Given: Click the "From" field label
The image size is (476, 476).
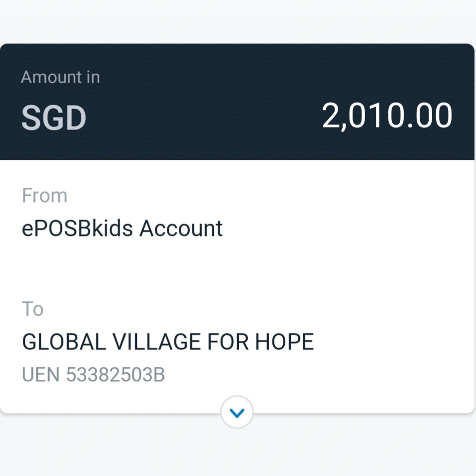Looking at the screenshot, I should [44, 196].
